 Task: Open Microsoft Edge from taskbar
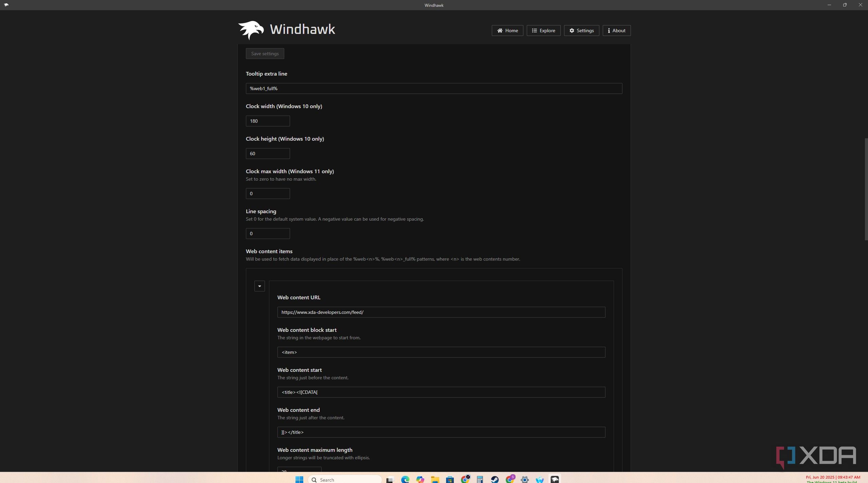(x=405, y=479)
